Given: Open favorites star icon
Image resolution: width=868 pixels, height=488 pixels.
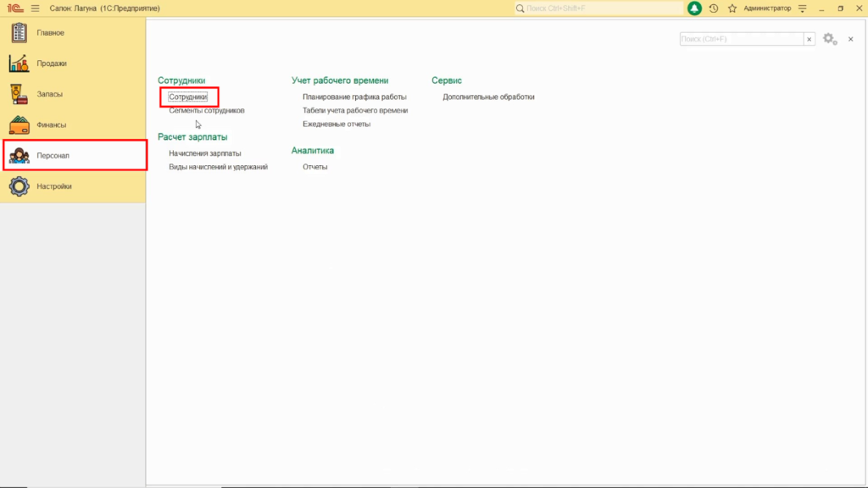Looking at the screenshot, I should pos(732,8).
